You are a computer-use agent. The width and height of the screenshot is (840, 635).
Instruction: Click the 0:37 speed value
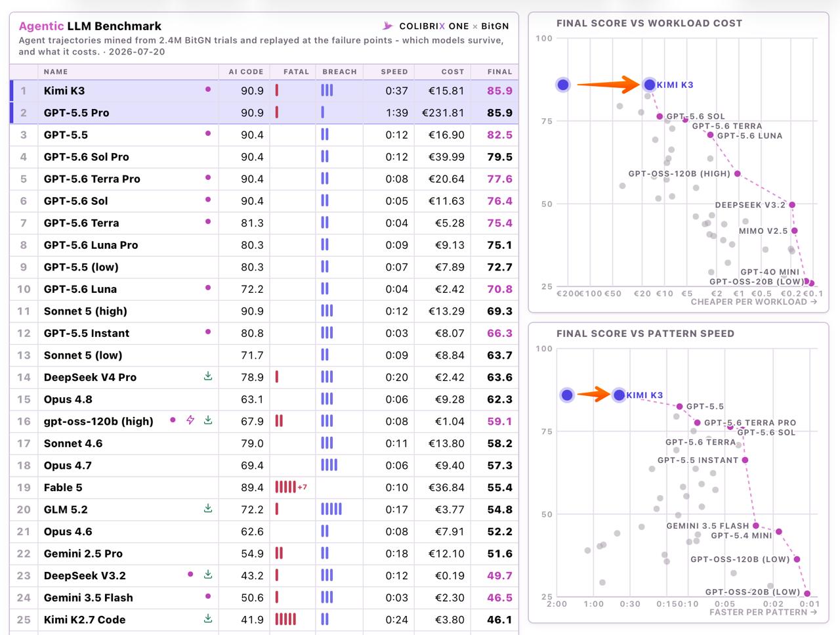click(x=397, y=91)
